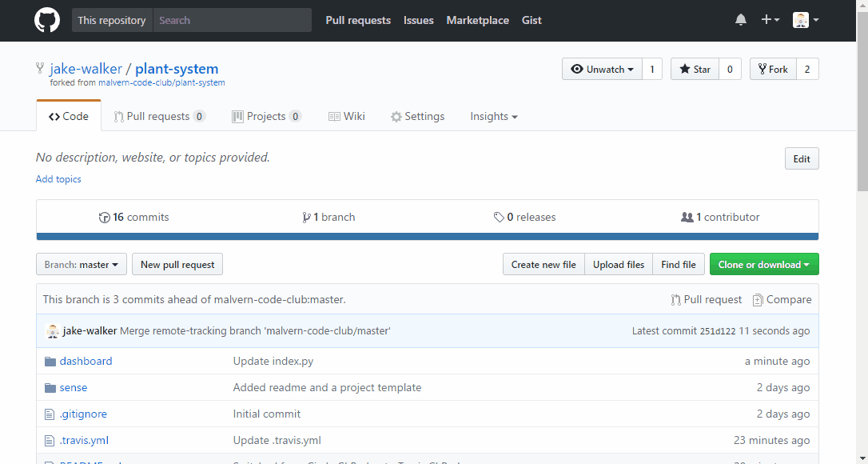This screenshot has height=464, width=868.
Task: Click the .gitignore file icon
Action: 50,414
